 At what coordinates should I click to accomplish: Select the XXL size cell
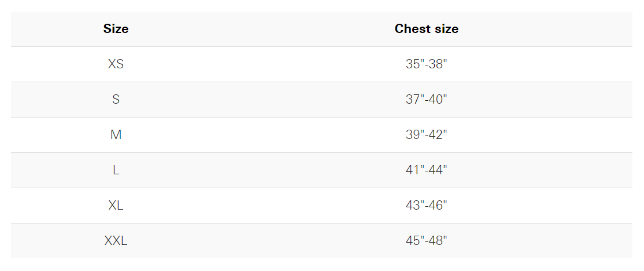click(x=116, y=241)
